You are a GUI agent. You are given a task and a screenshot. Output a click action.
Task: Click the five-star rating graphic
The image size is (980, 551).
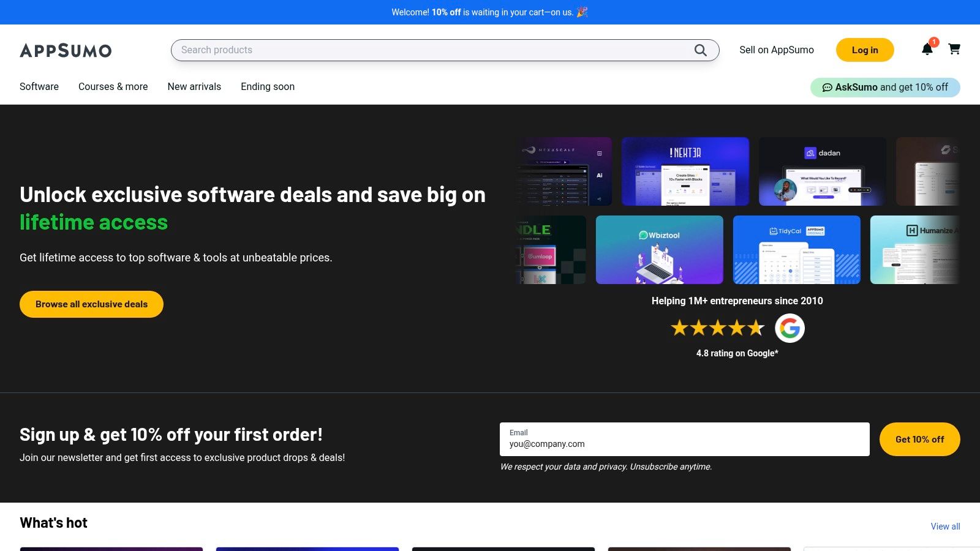pos(718,328)
